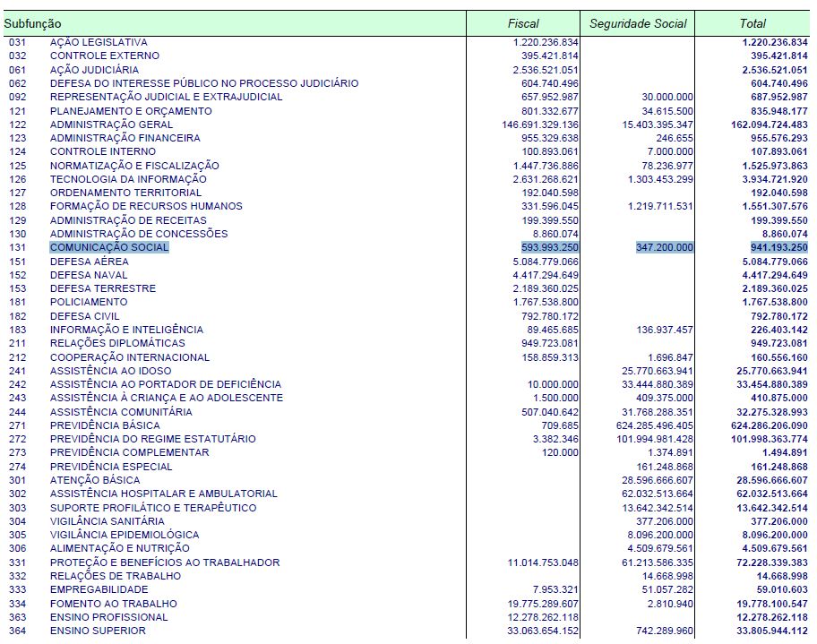Select the CONTROLE EXTERNO row label
Image resolution: width=817 pixels, height=644 pixels.
click(x=105, y=56)
